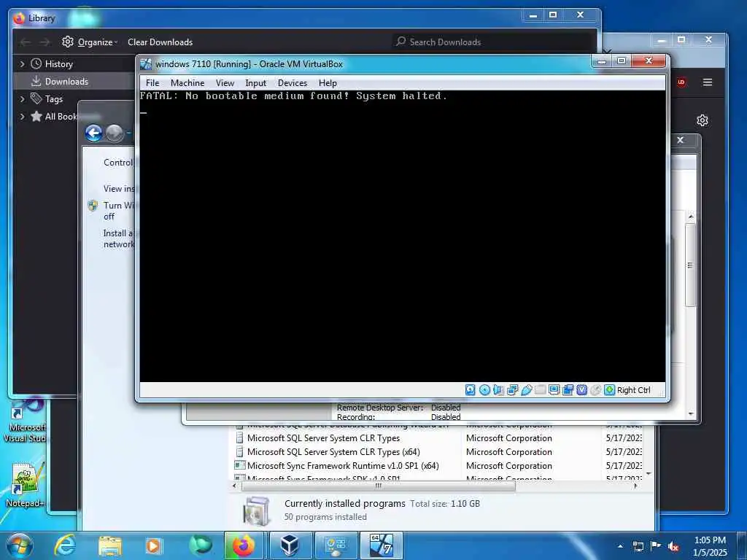The image size is (747, 560).
Task: Click View installed updates link
Action: click(x=119, y=189)
